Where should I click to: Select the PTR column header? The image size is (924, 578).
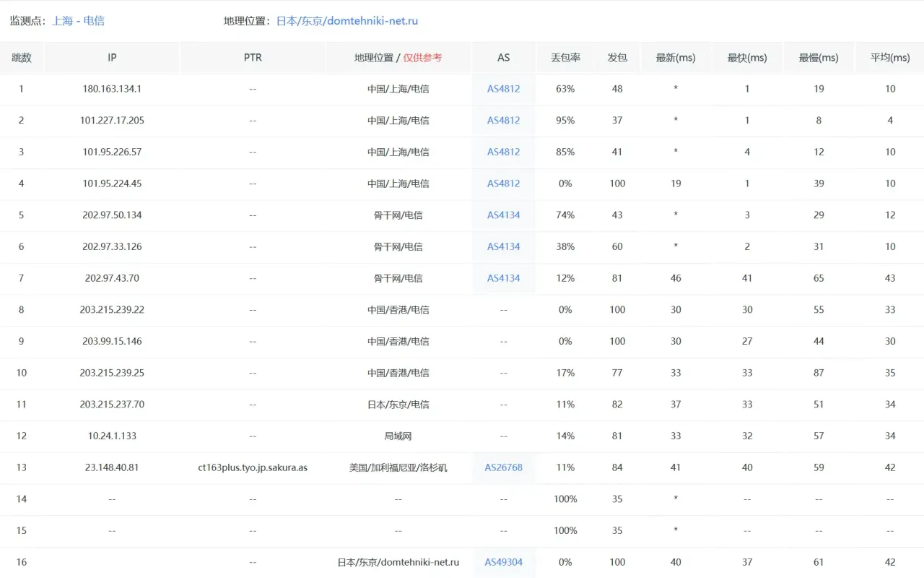point(253,58)
